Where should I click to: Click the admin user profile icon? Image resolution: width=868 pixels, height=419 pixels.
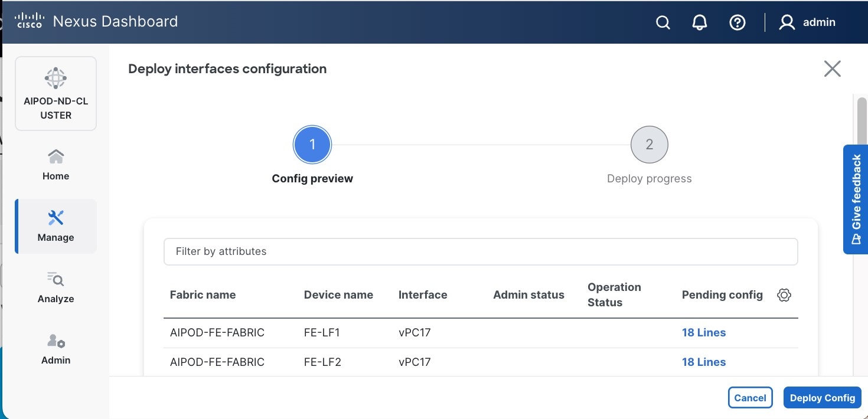pos(787,22)
